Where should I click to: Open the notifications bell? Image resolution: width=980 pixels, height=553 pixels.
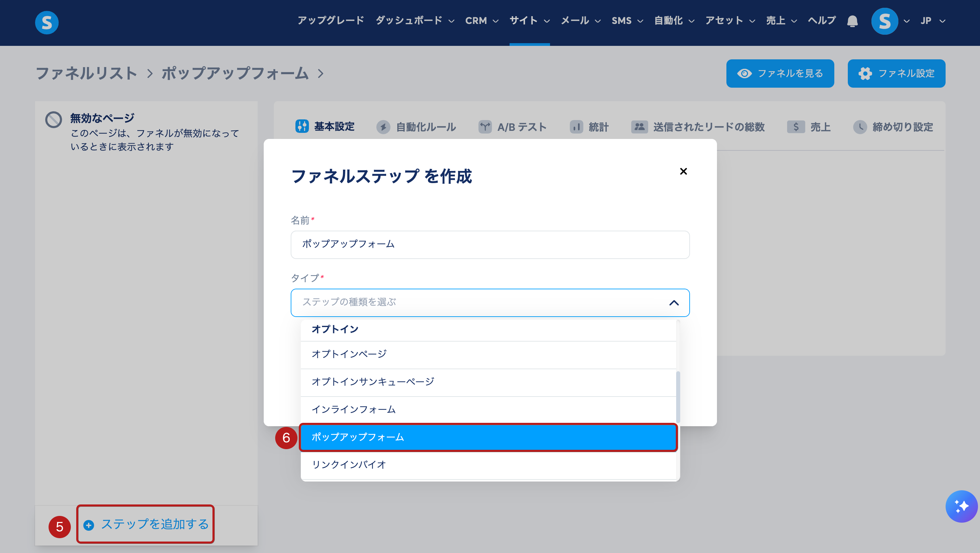pyautogui.click(x=852, y=21)
